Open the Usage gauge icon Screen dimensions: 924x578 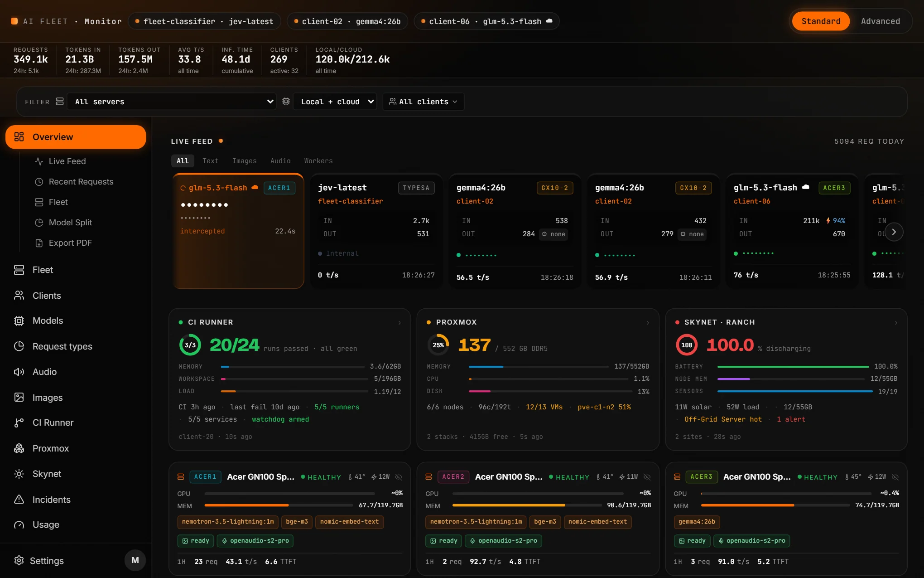tap(19, 525)
